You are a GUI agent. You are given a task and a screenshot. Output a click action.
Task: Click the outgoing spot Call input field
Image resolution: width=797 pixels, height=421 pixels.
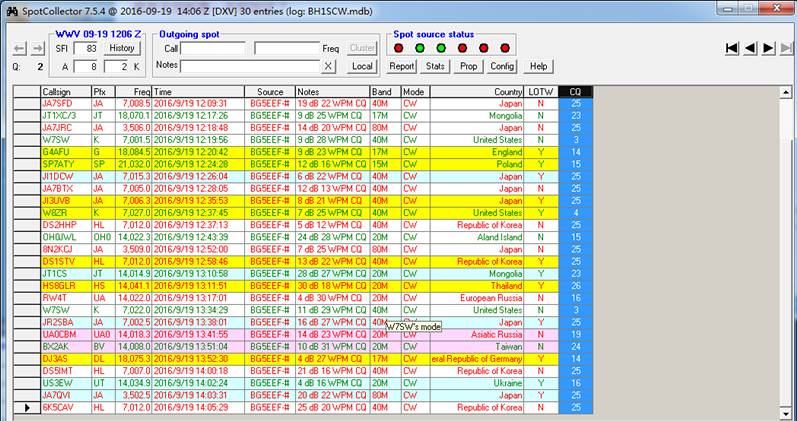[x=213, y=48]
